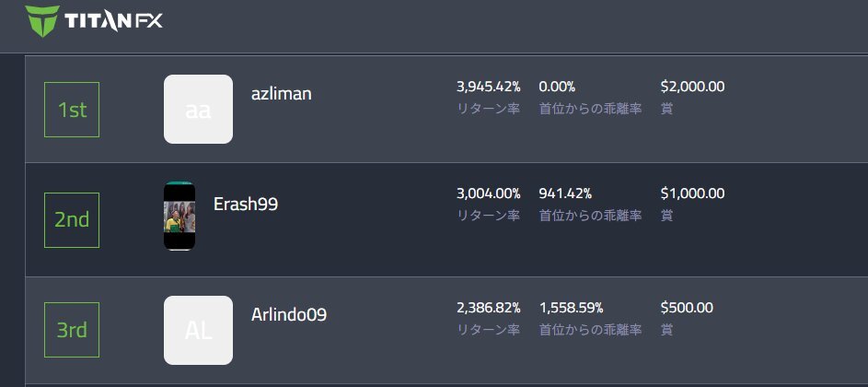Click Arlindo09's 2,386.82% return rate
Viewport: 868px width, 387px height.
488,308
